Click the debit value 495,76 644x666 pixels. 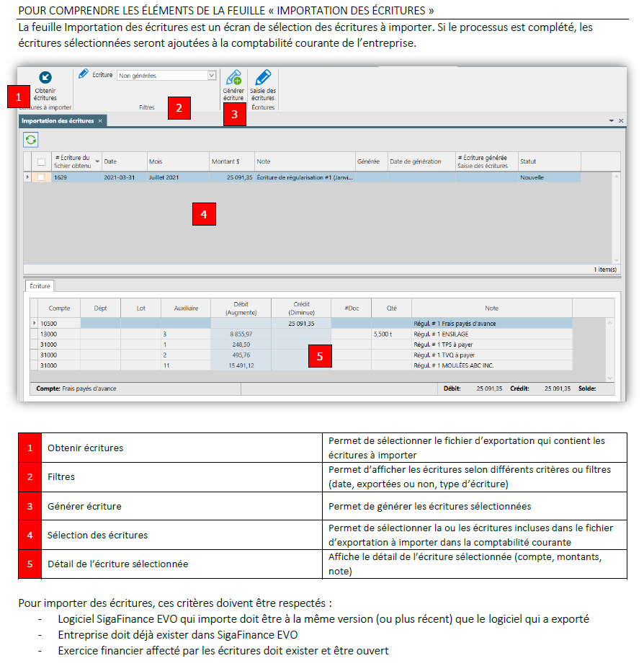[x=241, y=355]
